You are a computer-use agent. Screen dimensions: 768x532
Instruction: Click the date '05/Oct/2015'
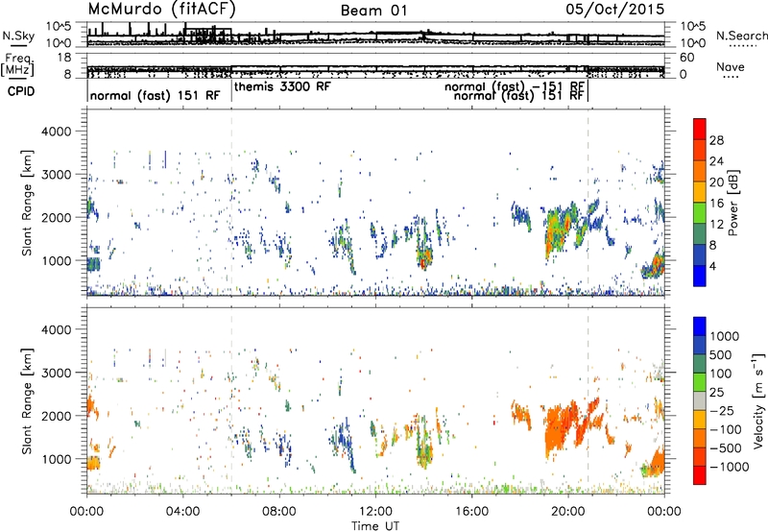coord(615,9)
